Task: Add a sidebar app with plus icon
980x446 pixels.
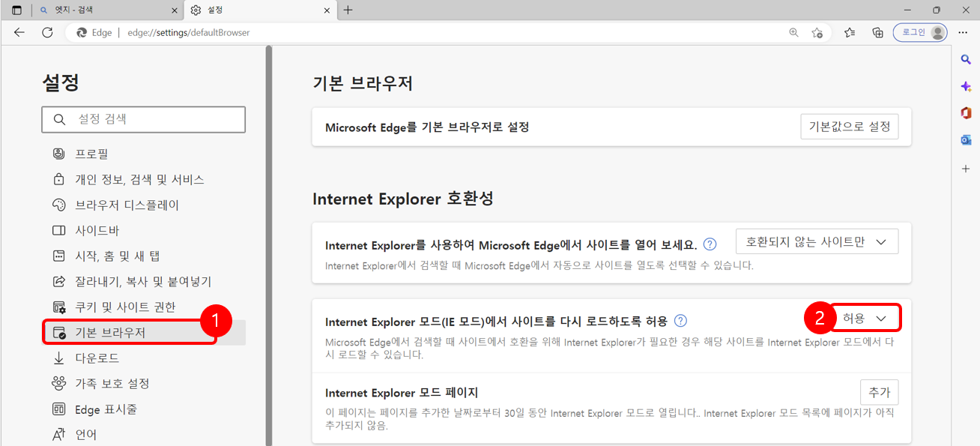Action: (x=966, y=169)
